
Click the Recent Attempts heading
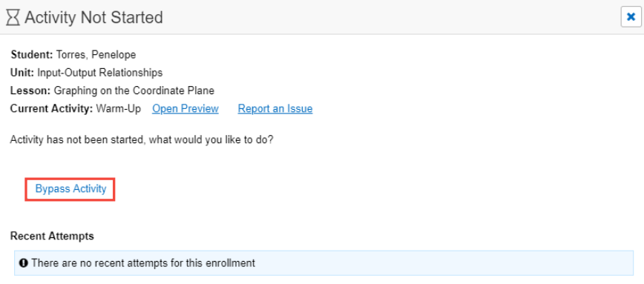click(x=52, y=237)
